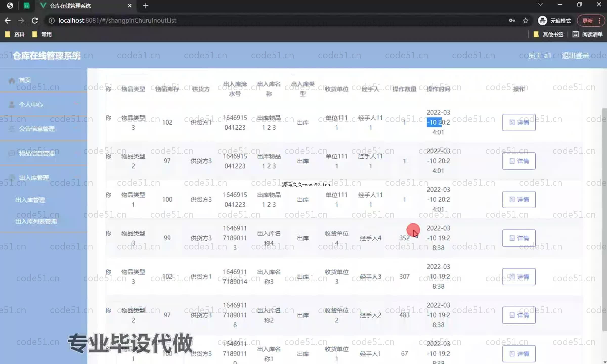This screenshot has width=607, height=364.
Task: Open the incognito mode profile icon
Action: point(542,20)
